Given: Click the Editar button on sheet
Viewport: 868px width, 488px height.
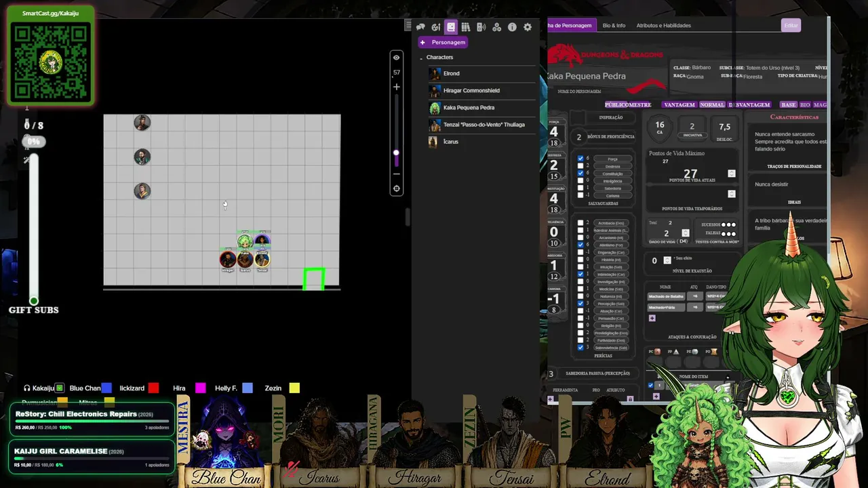Looking at the screenshot, I should click(x=791, y=25).
